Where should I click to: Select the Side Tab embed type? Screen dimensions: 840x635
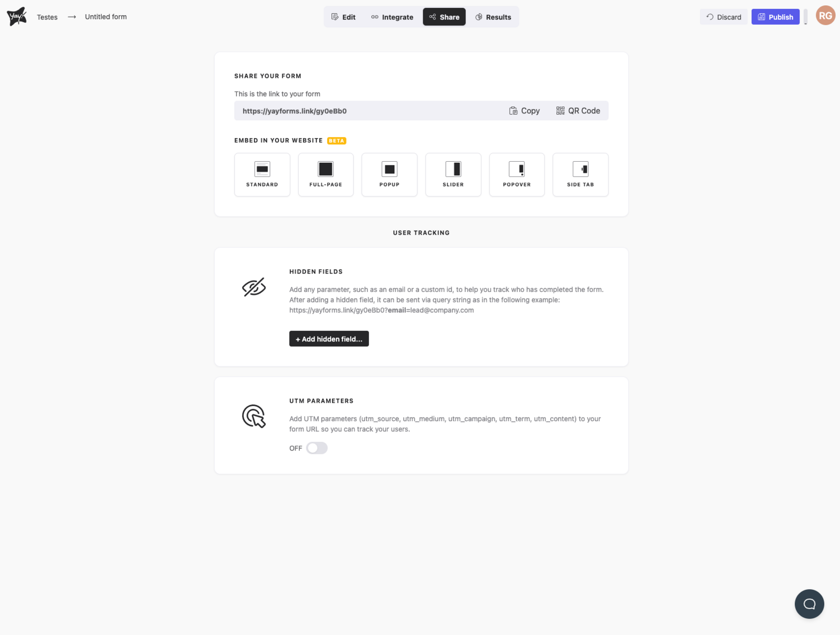point(580,174)
